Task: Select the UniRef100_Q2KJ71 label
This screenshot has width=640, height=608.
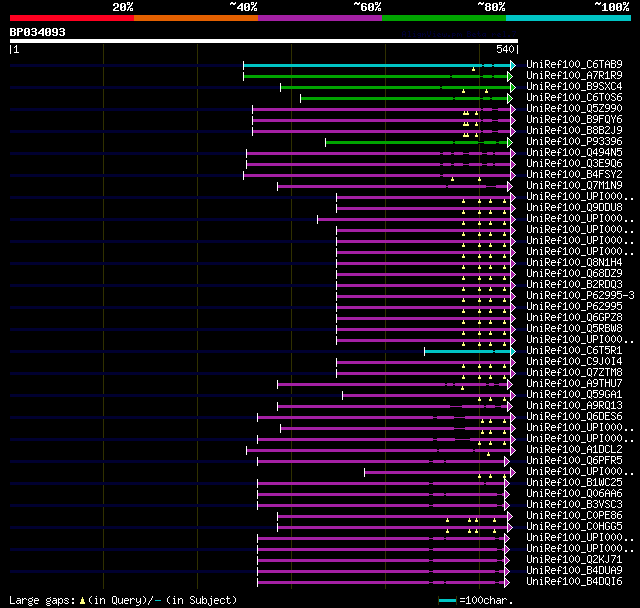Action: click(574, 560)
